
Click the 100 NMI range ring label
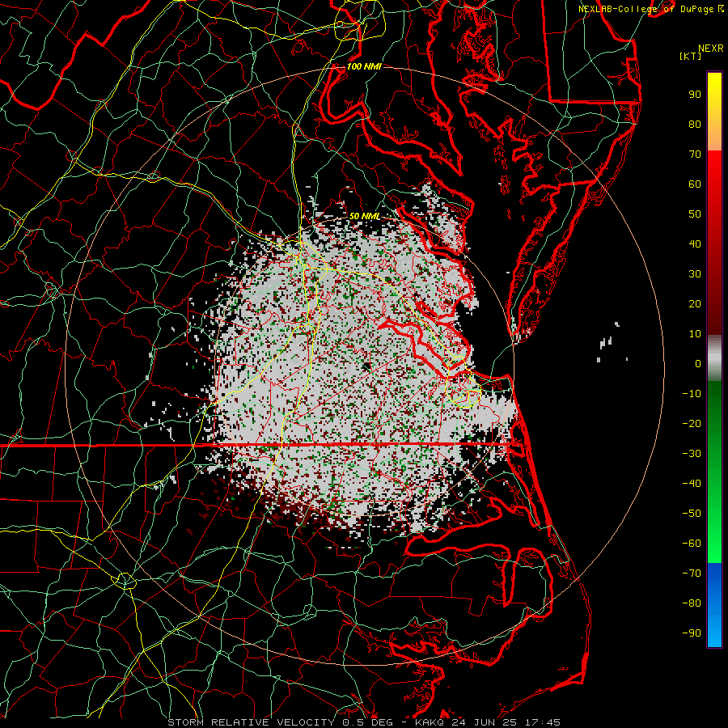(x=364, y=66)
